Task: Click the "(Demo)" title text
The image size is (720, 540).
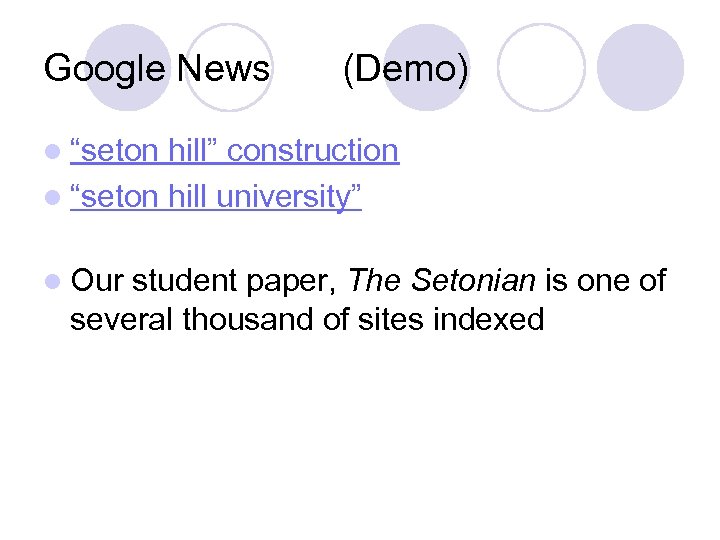Action: (404, 69)
